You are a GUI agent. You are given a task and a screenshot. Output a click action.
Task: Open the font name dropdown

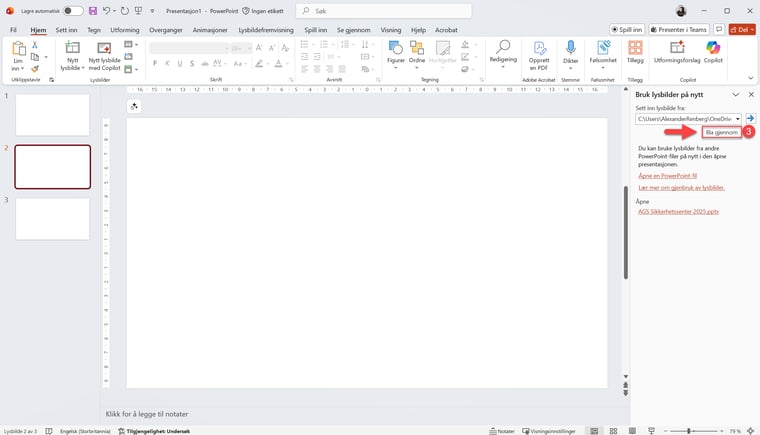pos(226,48)
